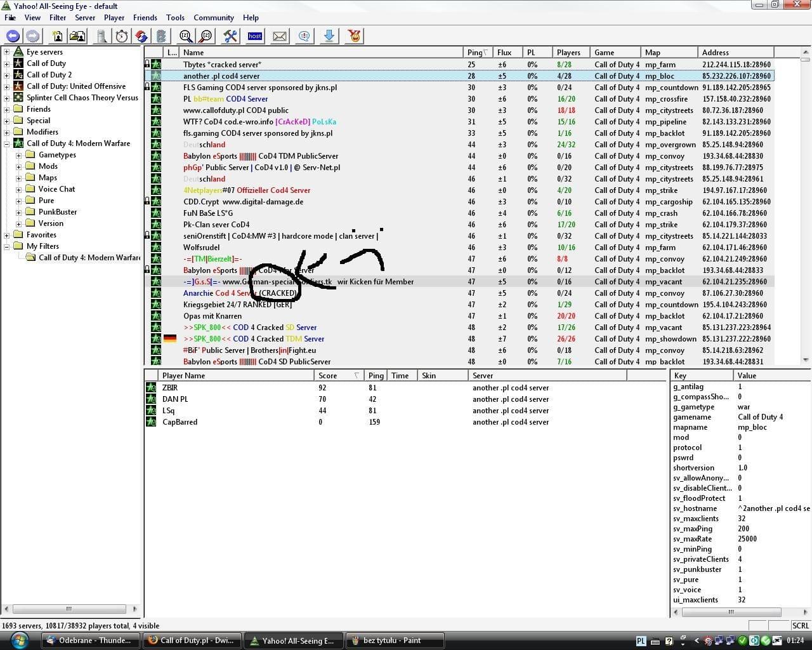Expand the Call of Duty 2 node
The height and width of the screenshot is (650, 812).
point(7,75)
